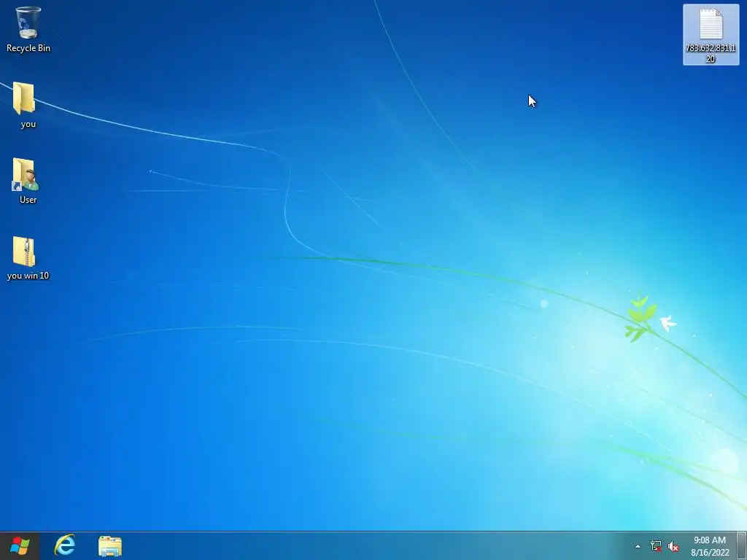Launch Internet Explorer from the taskbar
Viewport: 747px width, 560px height.
pos(65,545)
